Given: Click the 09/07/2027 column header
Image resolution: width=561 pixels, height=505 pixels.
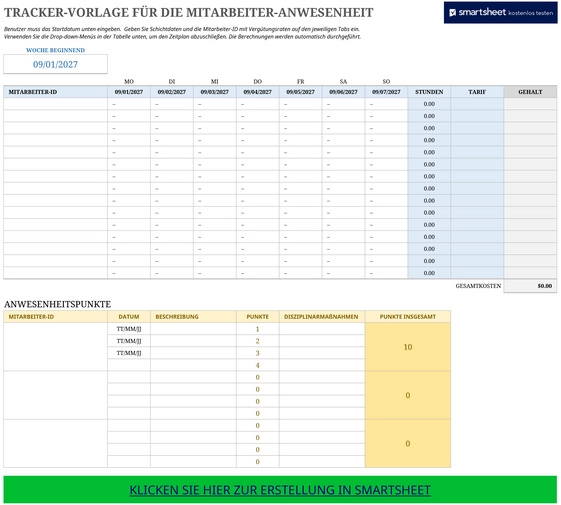Looking at the screenshot, I should click(386, 92).
